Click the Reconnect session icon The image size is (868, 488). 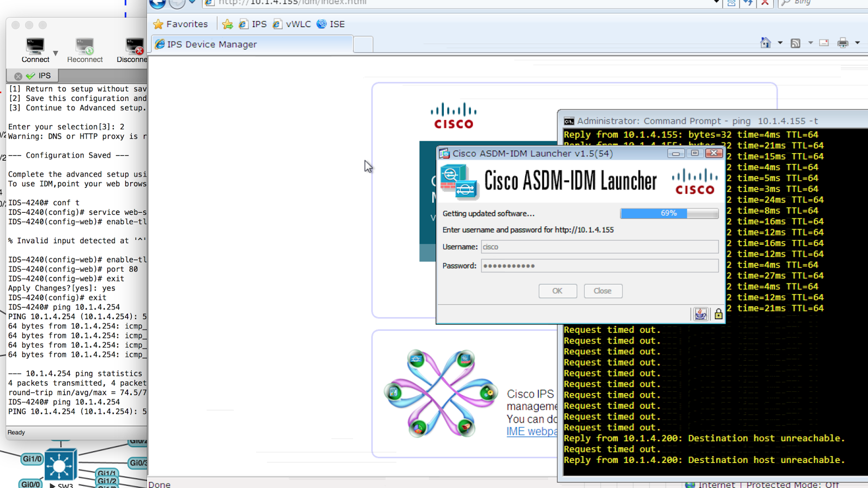click(85, 46)
